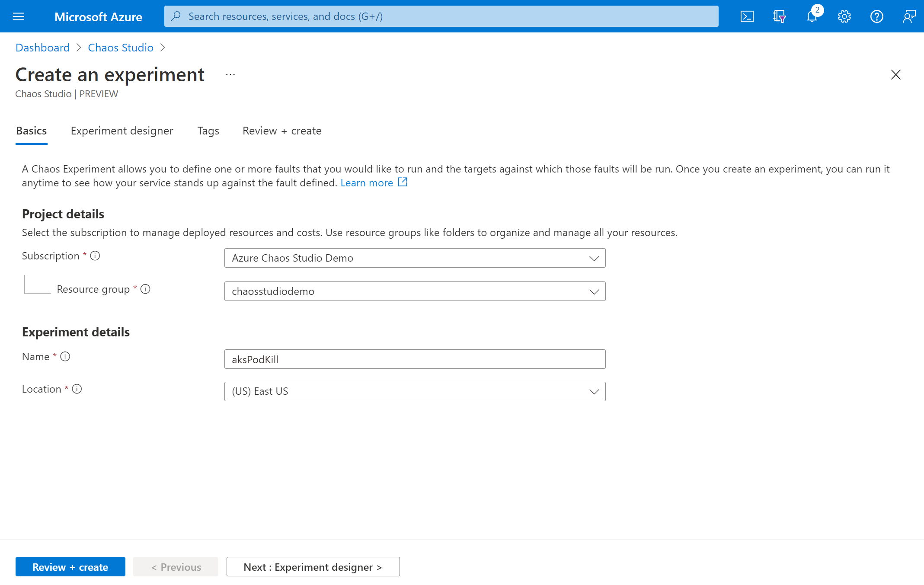Click the Cloud Shell terminal icon
Viewport: 924px width, 585px height.
[746, 16]
